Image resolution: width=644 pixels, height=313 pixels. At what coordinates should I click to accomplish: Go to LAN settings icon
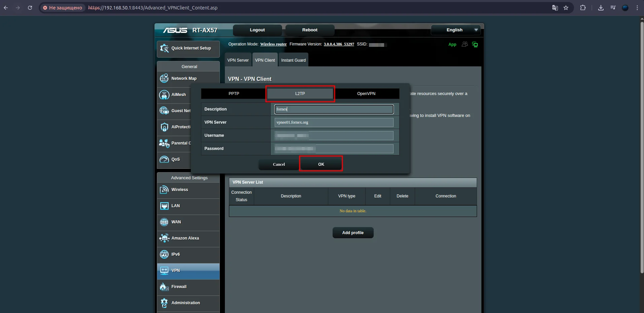tap(164, 206)
